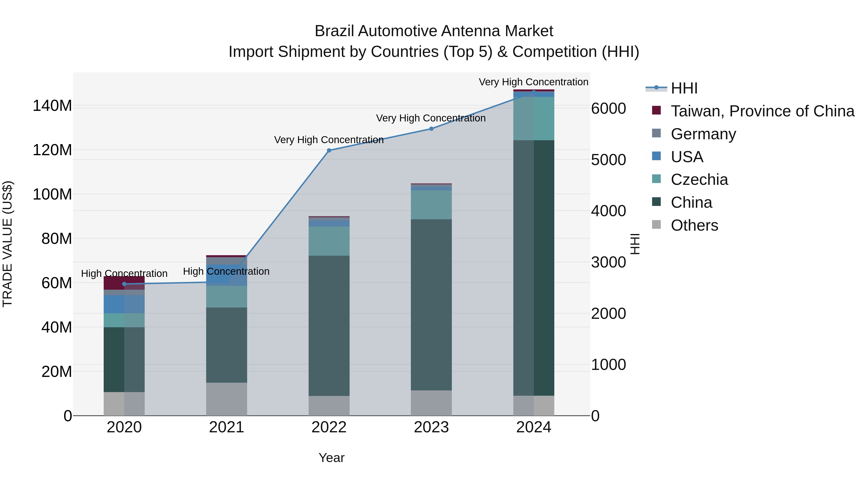Click the 2022 Very High Concentration annotation
The height and width of the screenshot is (488, 868).
coord(329,140)
